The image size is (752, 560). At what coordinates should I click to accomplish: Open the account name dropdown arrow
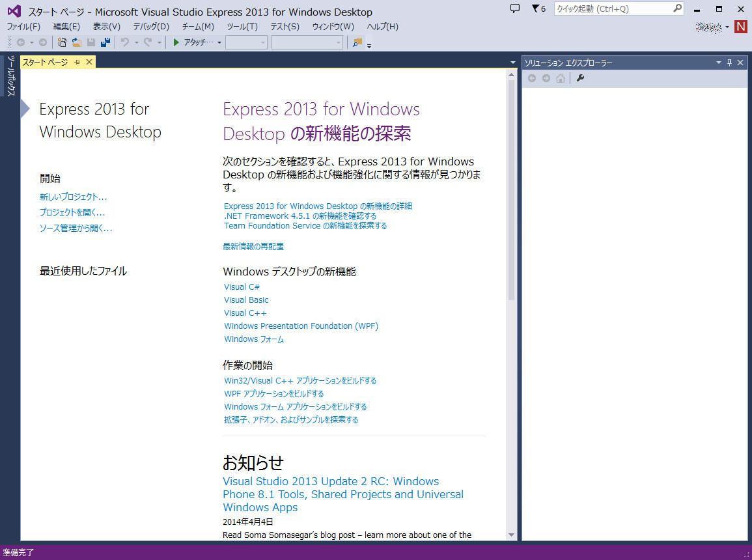(x=727, y=27)
